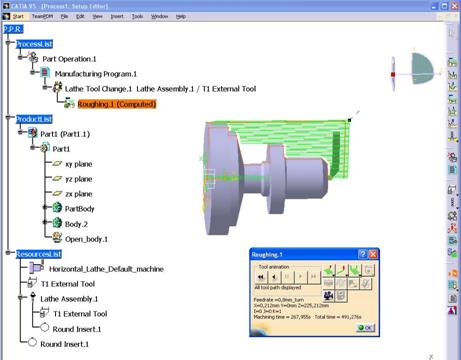Click thread turning icon with dropdown arrow
Viewport: 461px width, 360px height.
452,137
